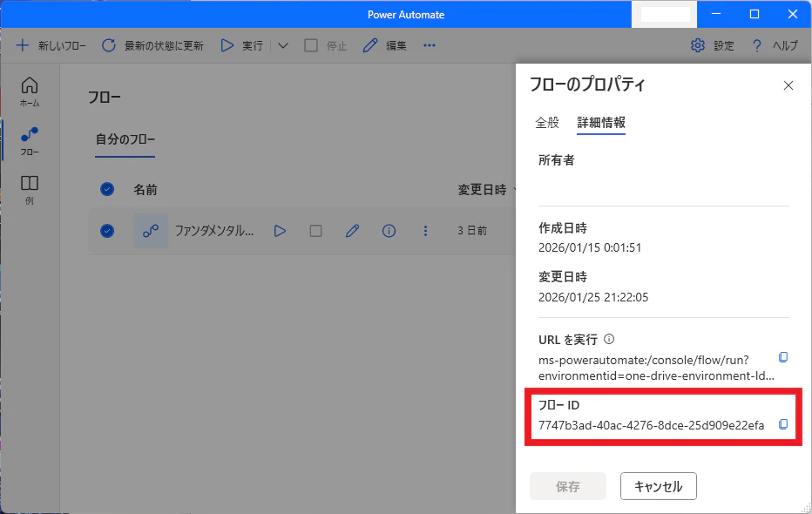Click the flow icon in ファンダメンタル row
The height and width of the screenshot is (514, 812).
point(151,231)
